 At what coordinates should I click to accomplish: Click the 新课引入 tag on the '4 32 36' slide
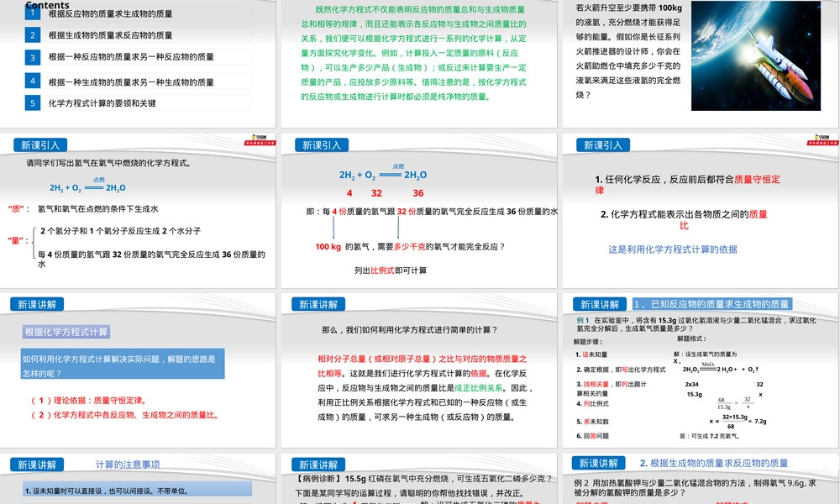click(322, 145)
